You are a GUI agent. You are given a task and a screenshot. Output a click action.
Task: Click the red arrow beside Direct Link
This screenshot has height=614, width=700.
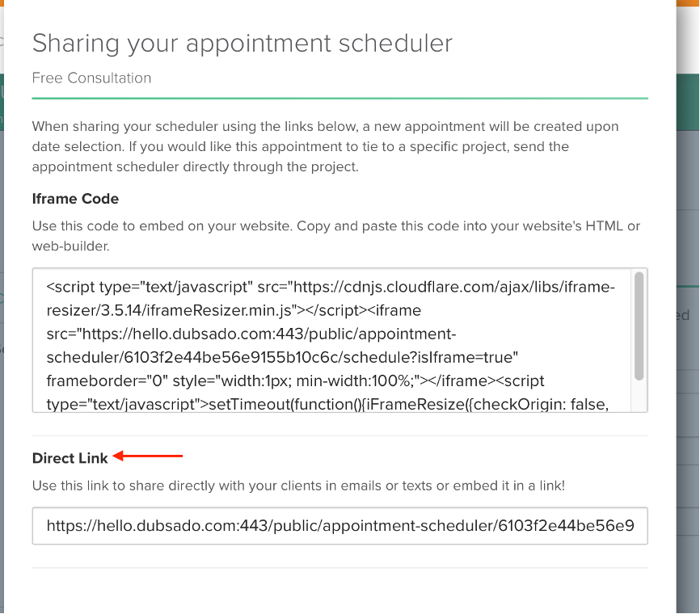coord(148,456)
